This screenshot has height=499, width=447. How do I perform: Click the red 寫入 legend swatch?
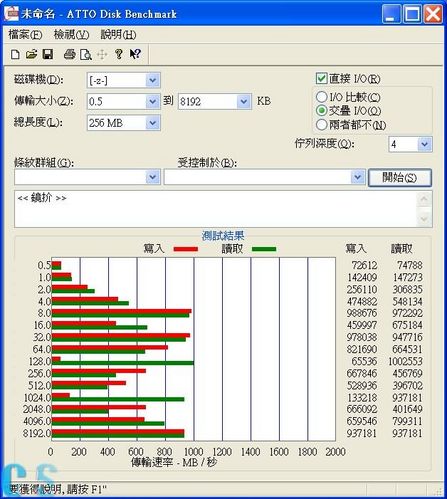click(186, 249)
